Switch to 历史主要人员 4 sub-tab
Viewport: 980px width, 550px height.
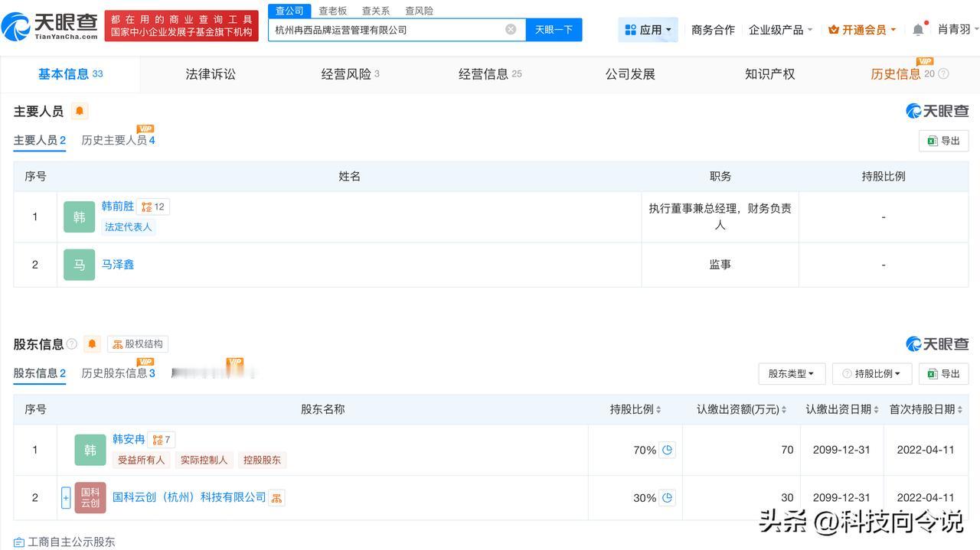pos(119,141)
